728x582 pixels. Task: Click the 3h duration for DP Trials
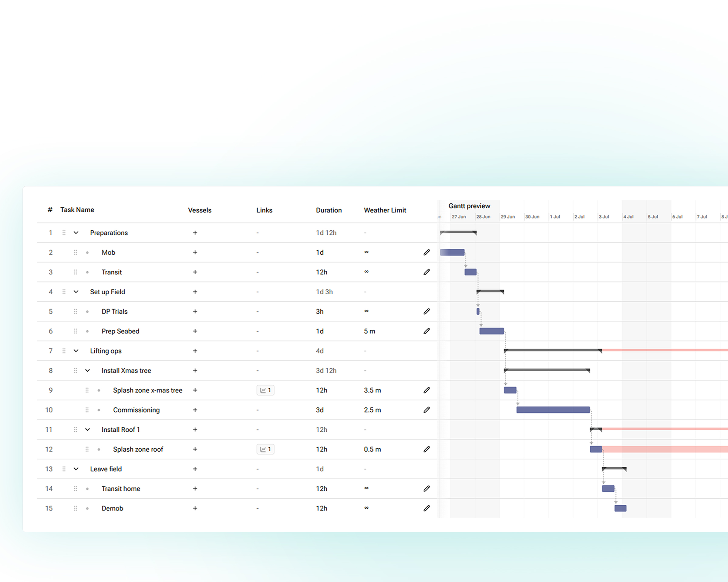(320, 311)
